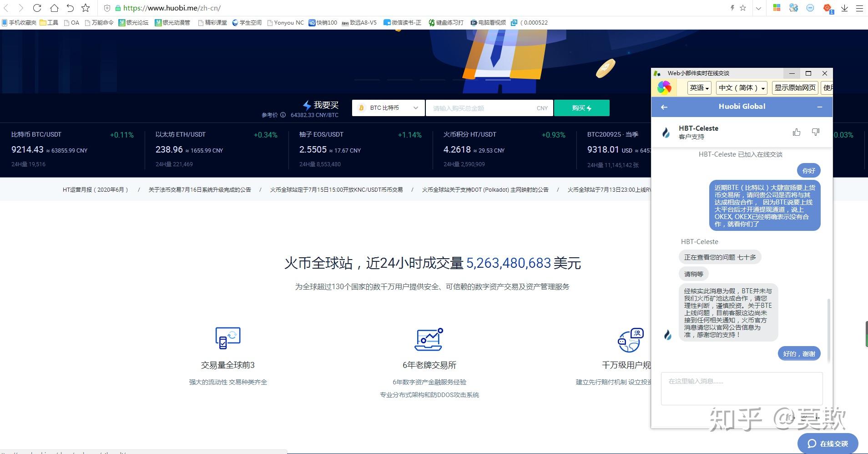Click the 参考价 info circle icon
Image resolution: width=868 pixels, height=454 pixels.
coord(283,115)
